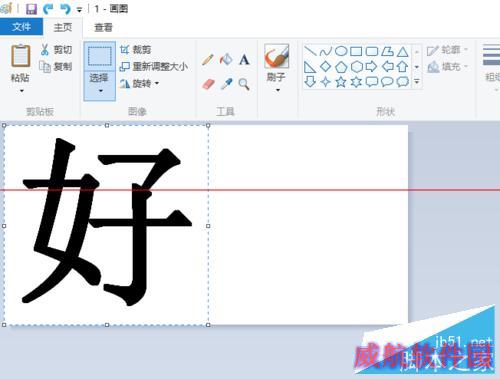Open the 旋转 dropdown
500x379 pixels.
[x=139, y=83]
